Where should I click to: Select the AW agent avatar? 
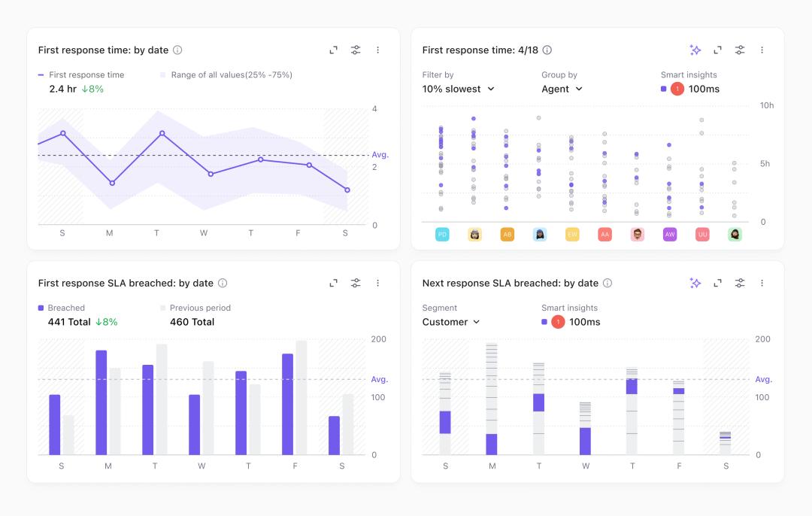coord(669,234)
